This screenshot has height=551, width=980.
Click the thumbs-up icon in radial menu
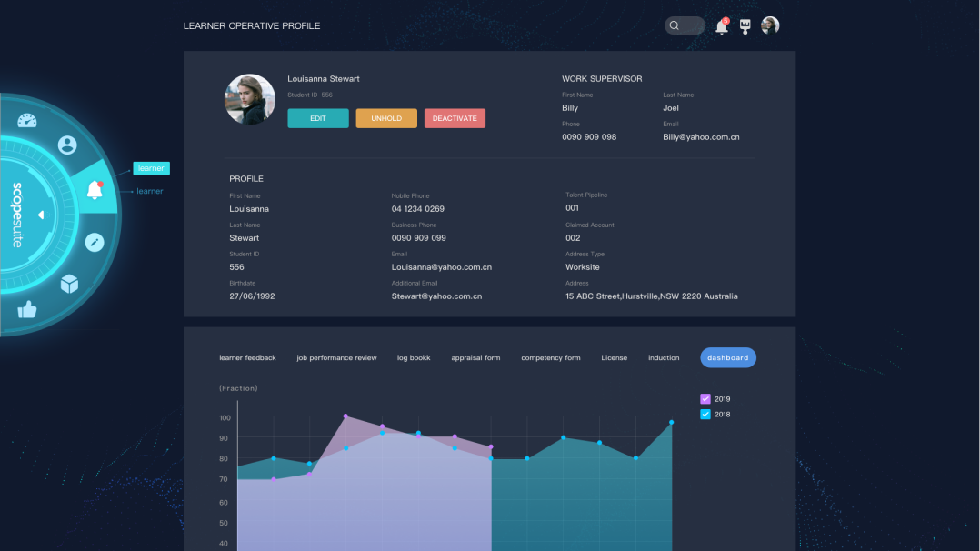tap(27, 309)
